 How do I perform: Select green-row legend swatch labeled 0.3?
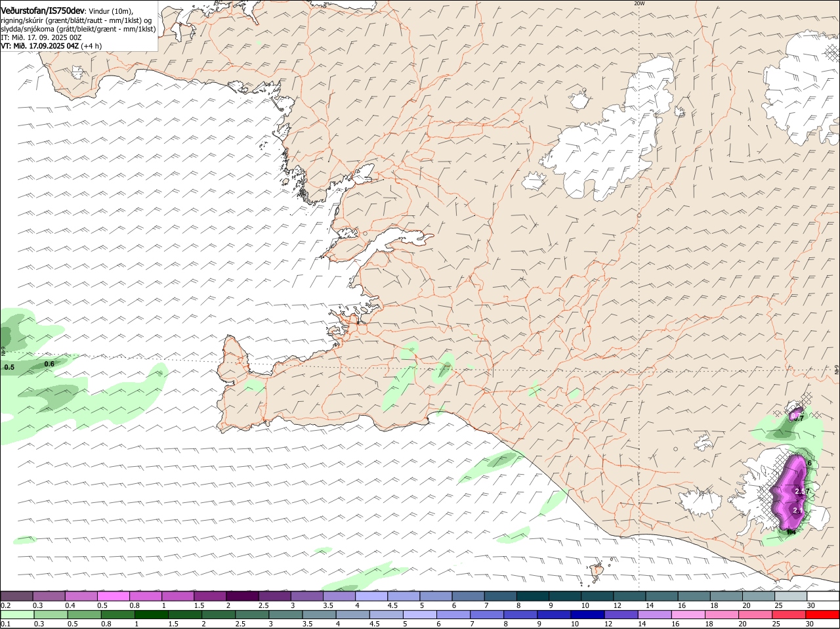click(51, 615)
